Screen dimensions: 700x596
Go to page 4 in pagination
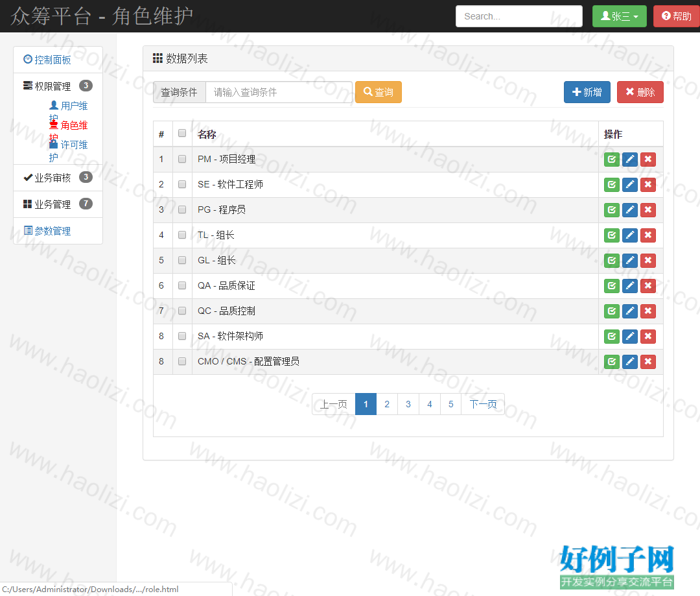(x=430, y=404)
